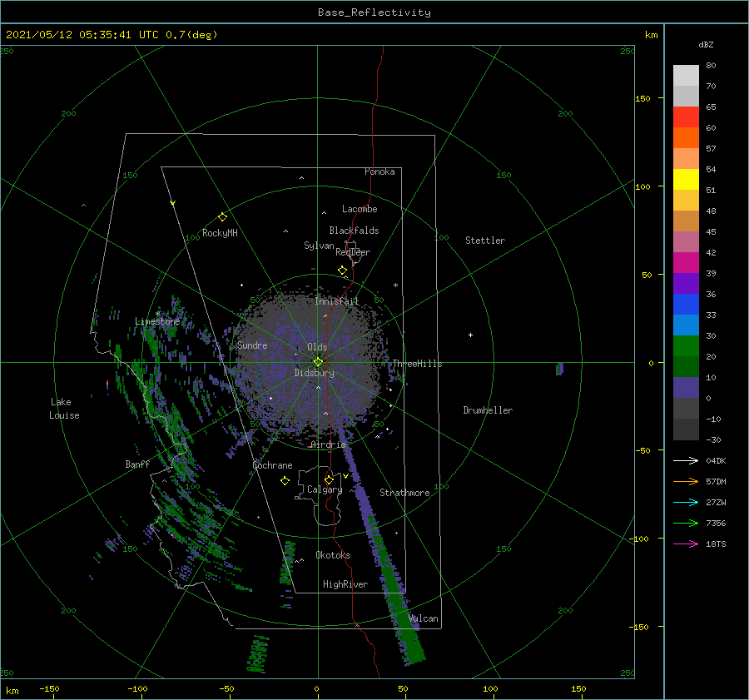Select the light blue 30-33 dBZ swatch
The image size is (749, 700).
(686, 325)
